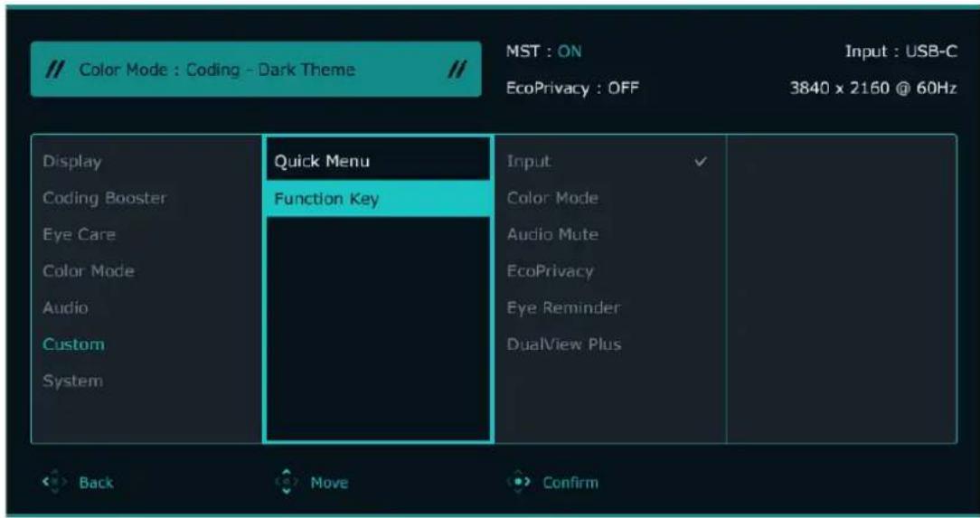Screen dimensions: 980x518
Task: Select the highlighted Custom category
Action: coord(73,344)
